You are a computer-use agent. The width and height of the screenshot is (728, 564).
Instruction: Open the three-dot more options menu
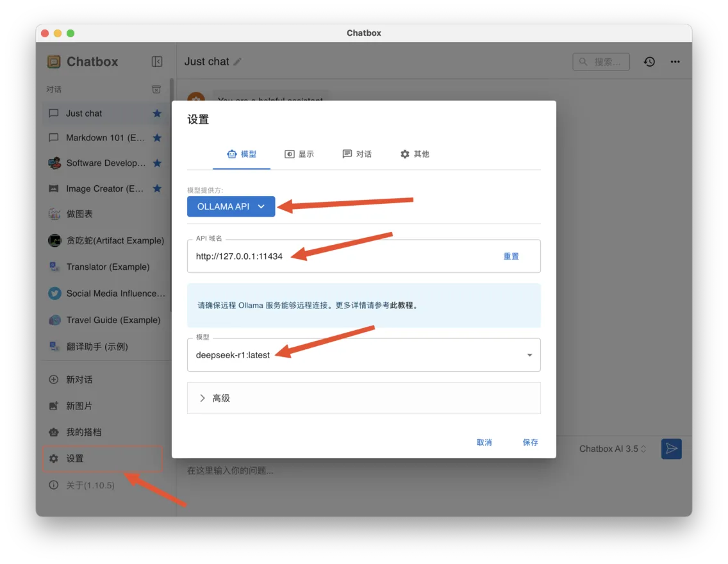pos(675,62)
